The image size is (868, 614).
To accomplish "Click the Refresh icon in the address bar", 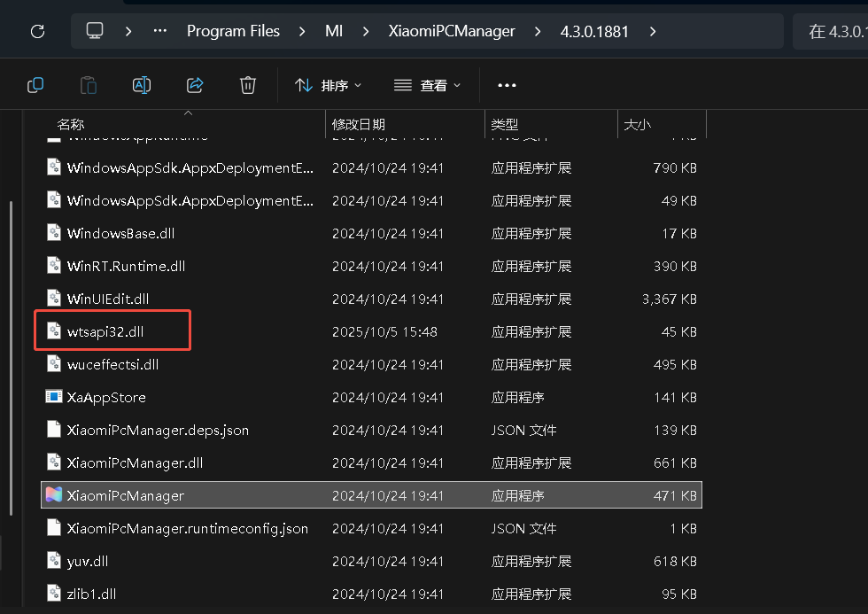I will click(x=37, y=31).
